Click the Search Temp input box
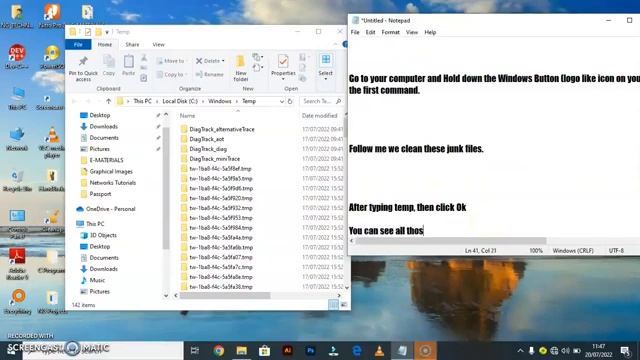Screen dimensions: 640x360 (x=322, y=101)
